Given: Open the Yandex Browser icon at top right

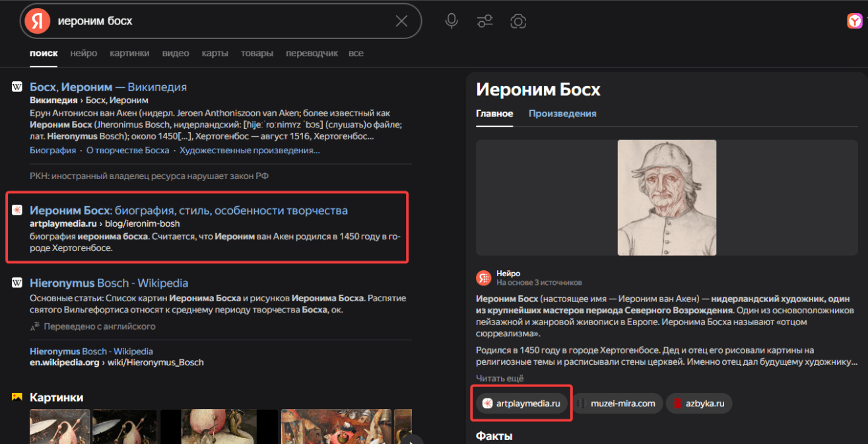Looking at the screenshot, I should point(855,21).
